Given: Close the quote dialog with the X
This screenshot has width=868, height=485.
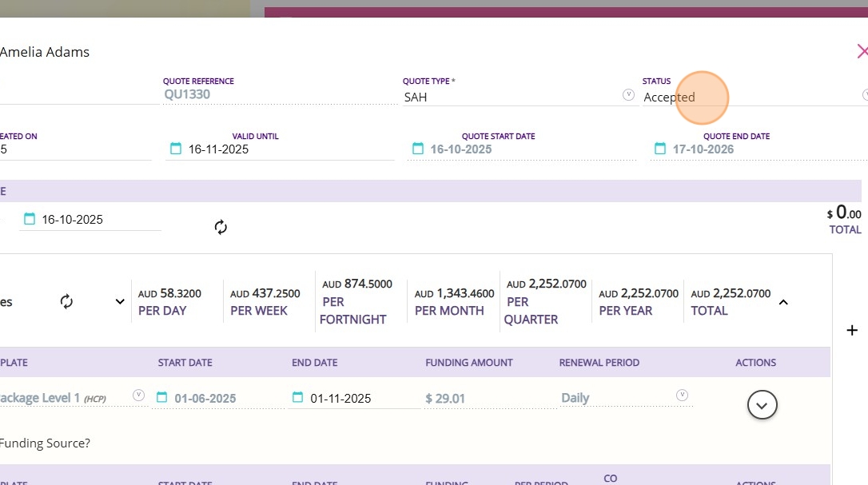Looking at the screenshot, I should (x=862, y=51).
